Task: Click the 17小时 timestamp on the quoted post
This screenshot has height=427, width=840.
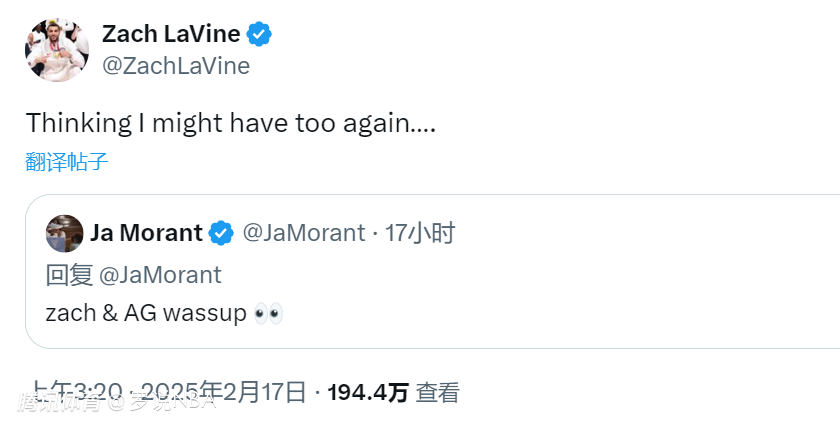Action: tap(420, 233)
